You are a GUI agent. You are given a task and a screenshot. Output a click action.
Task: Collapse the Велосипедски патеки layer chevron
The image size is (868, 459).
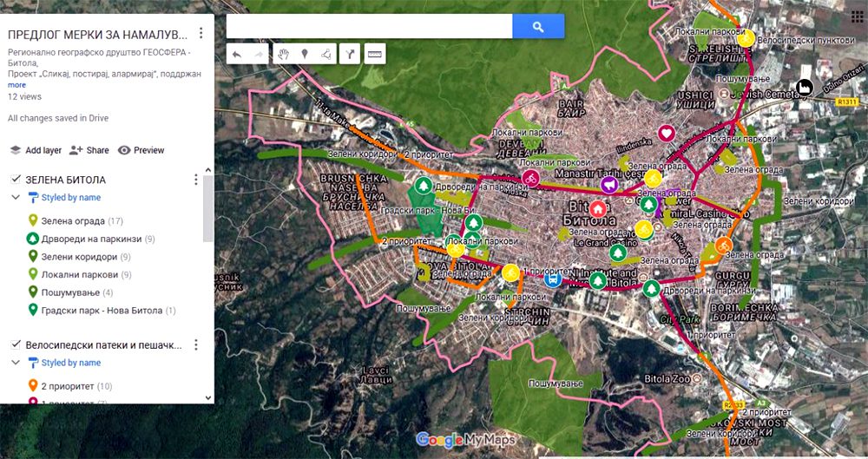[15, 363]
